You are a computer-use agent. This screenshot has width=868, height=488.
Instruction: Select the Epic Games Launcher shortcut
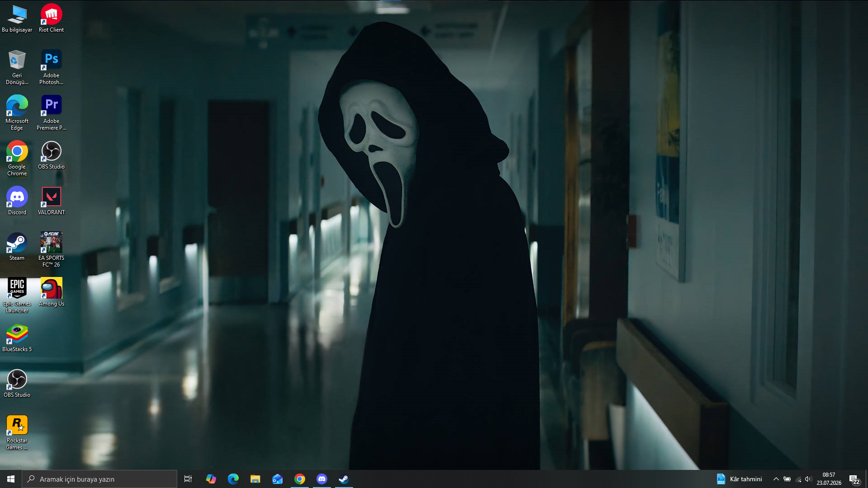[17, 296]
